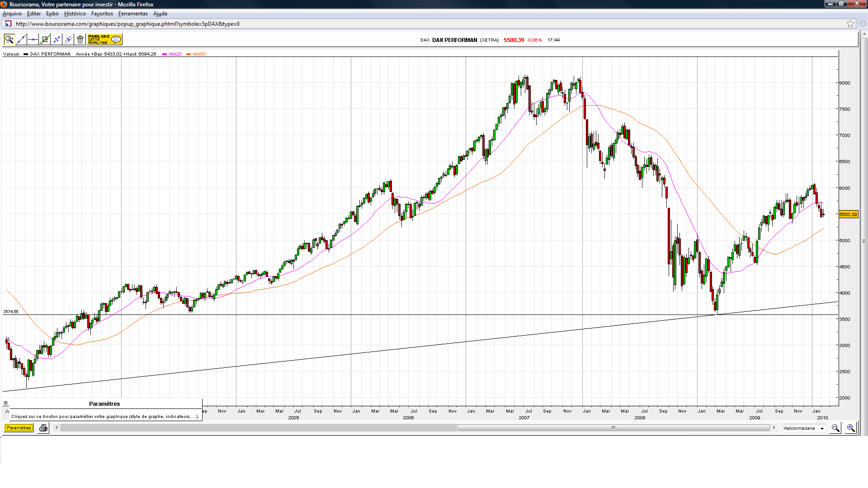
Task: Click the trash can delete icon
Action: (x=80, y=40)
